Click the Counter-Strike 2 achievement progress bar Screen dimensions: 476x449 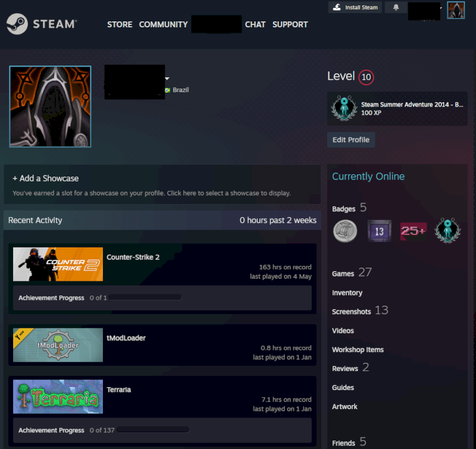[145, 297]
